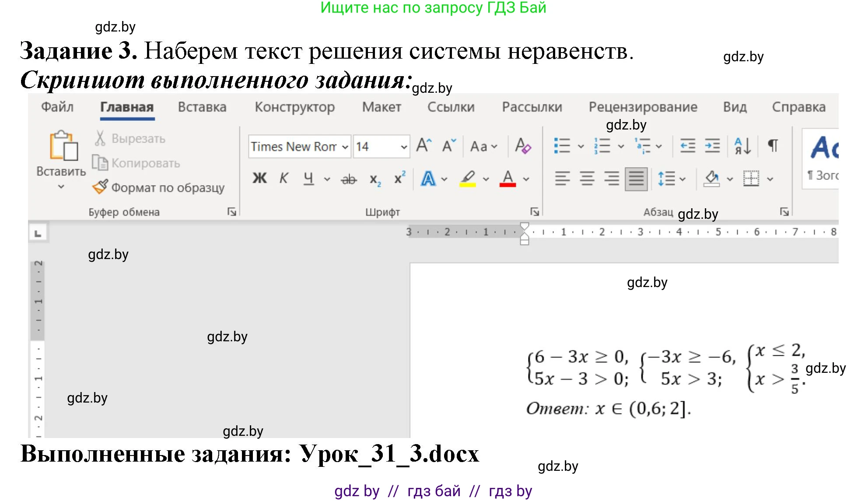Expand font color palette arrow
Screen dimensions: 868x501
[x=526, y=179]
